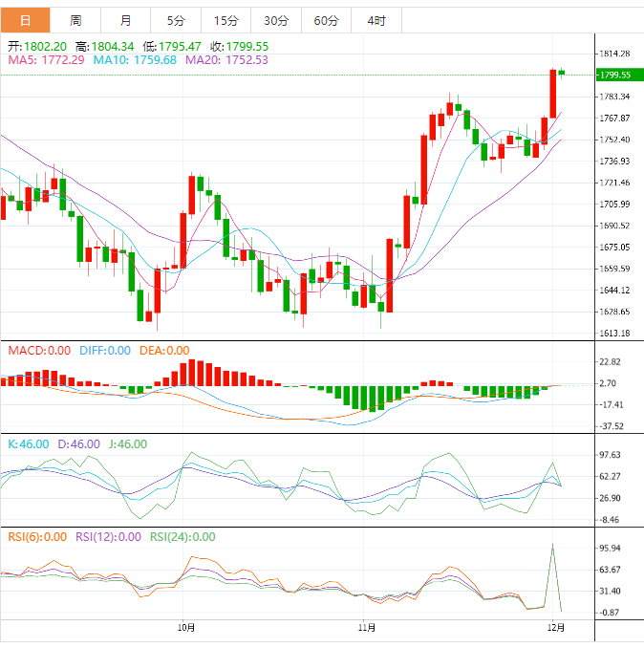Open the 4时 timeframe tab
644x648 pixels.
376,20
